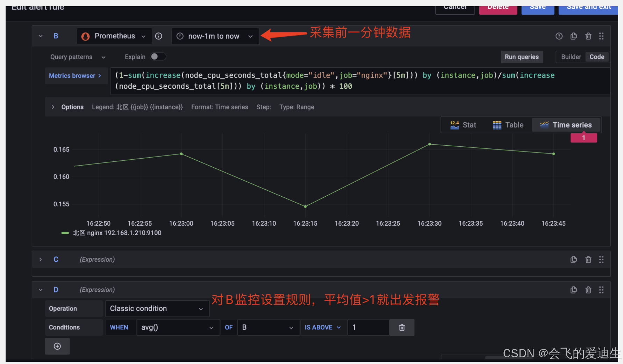623x364 pixels.
Task: Open the OF query B selector dropdown
Action: coord(268,327)
